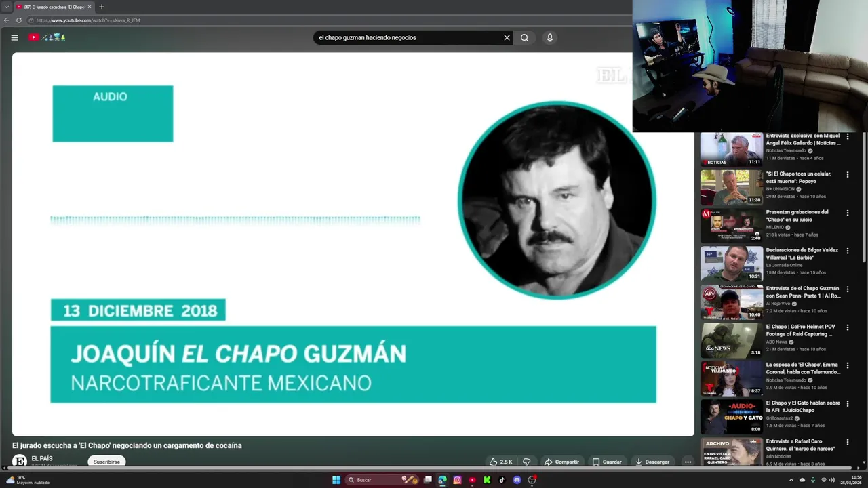Screen dimensions: 868x488
Task: Click the MILENIO channel name
Action: coord(775,227)
